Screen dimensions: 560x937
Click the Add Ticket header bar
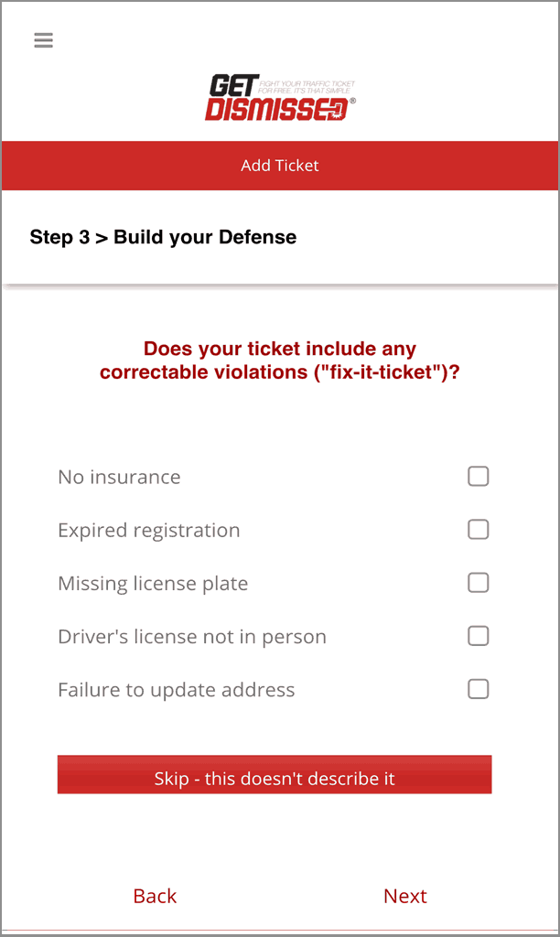pos(280,166)
